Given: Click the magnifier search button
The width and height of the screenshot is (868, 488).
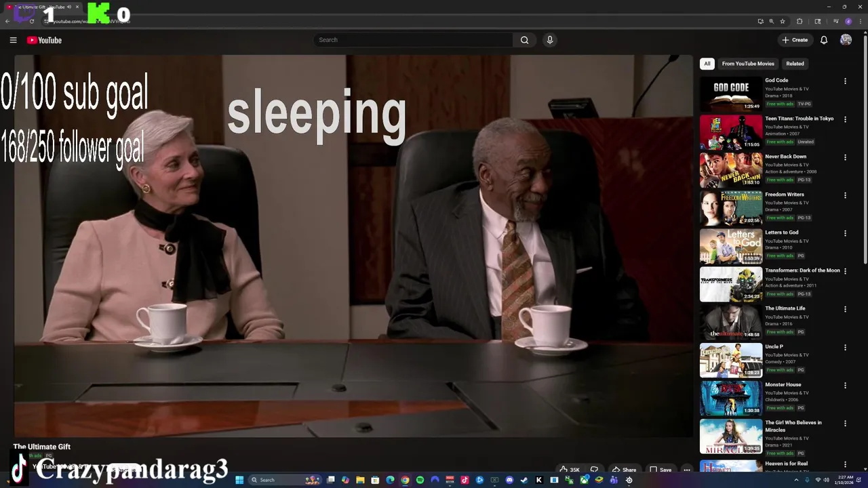Looking at the screenshot, I should click(524, 40).
